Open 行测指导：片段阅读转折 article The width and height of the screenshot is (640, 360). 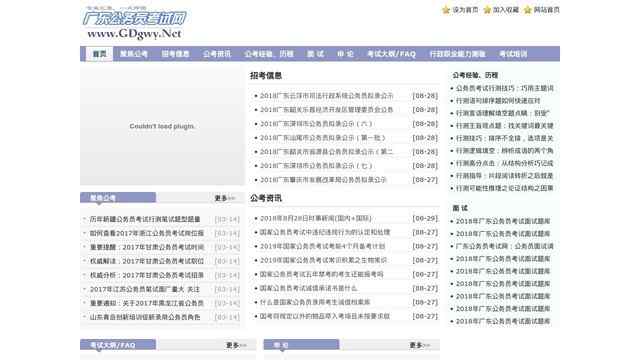pyautogui.click(x=505, y=176)
